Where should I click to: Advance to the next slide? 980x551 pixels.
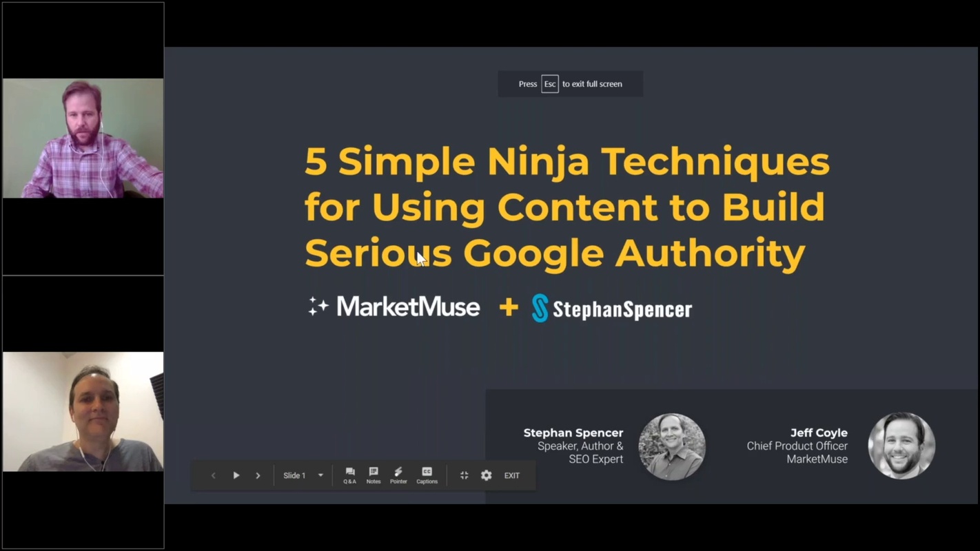(258, 475)
